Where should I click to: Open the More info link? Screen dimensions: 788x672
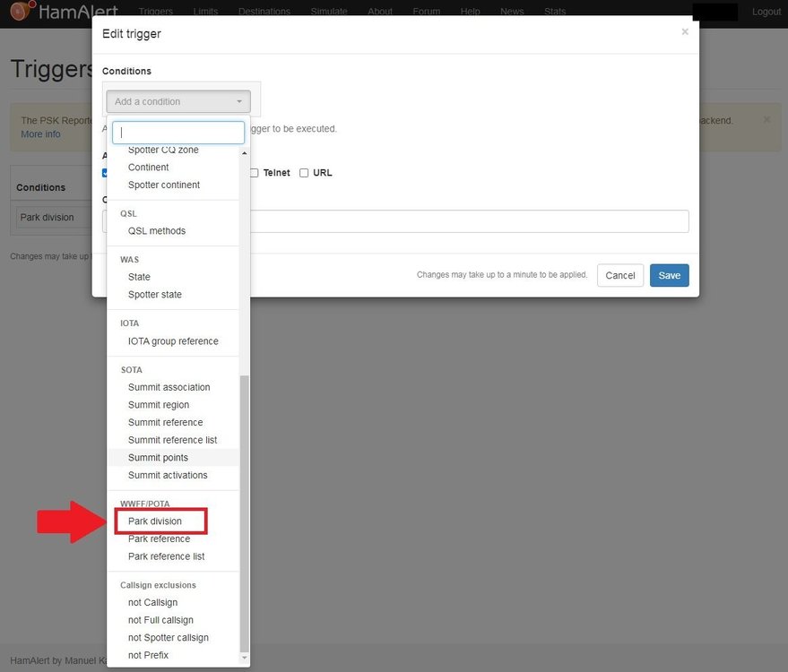[x=40, y=134]
